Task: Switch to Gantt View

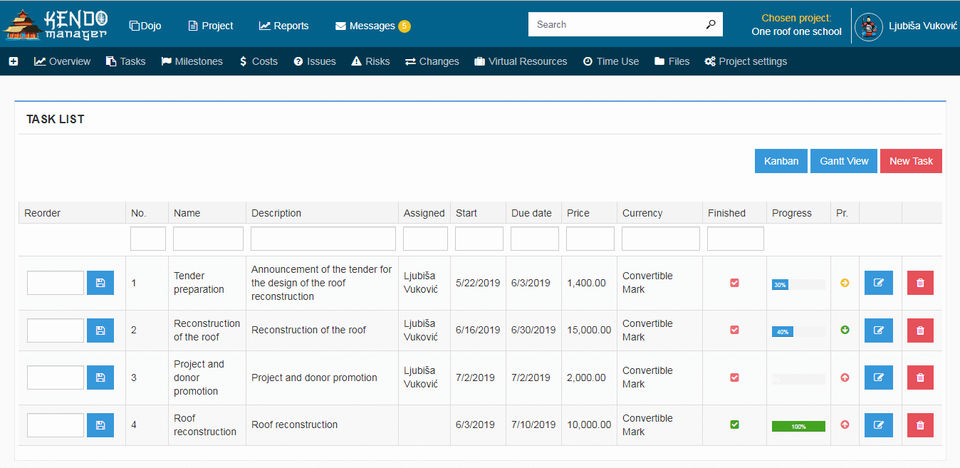Action: [x=844, y=161]
